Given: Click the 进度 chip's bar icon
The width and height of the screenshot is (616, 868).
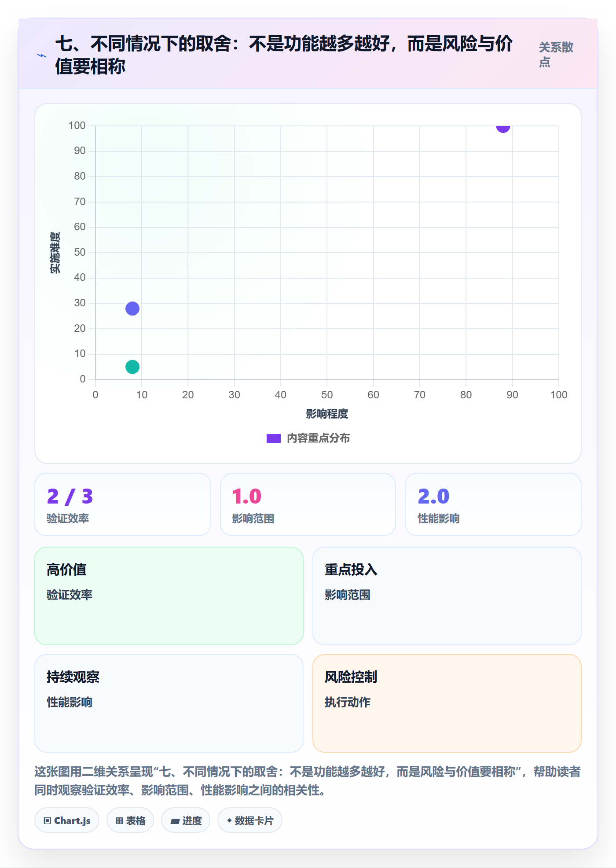Looking at the screenshot, I should point(175,821).
